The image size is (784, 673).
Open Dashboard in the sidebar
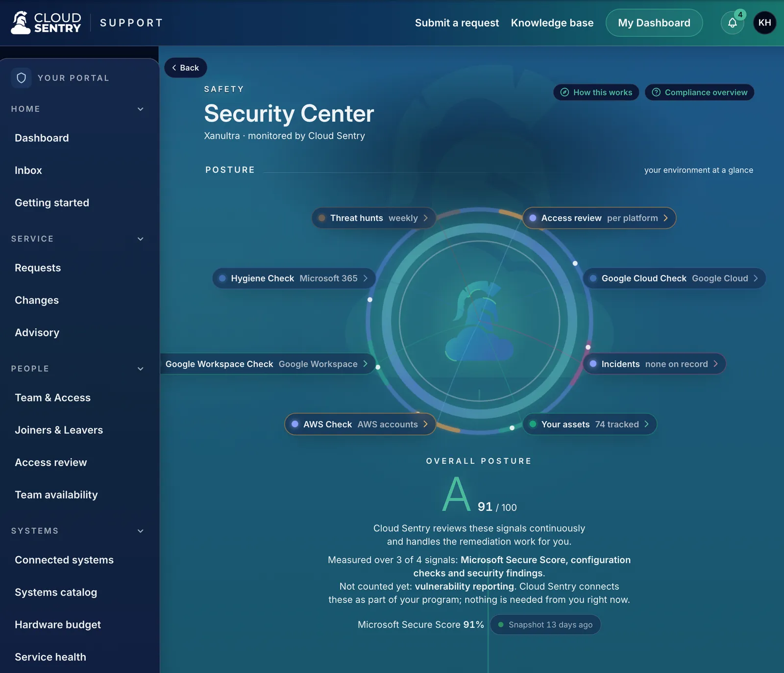tap(42, 138)
